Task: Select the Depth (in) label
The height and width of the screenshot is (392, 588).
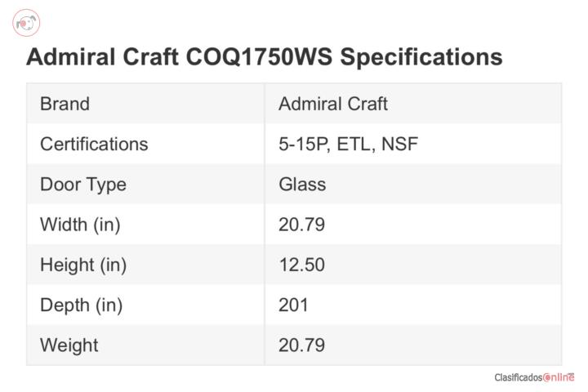Action: pyautogui.click(x=82, y=305)
